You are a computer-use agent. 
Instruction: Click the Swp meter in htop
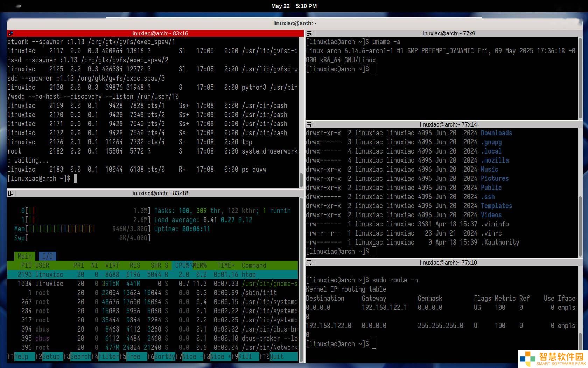(83, 238)
